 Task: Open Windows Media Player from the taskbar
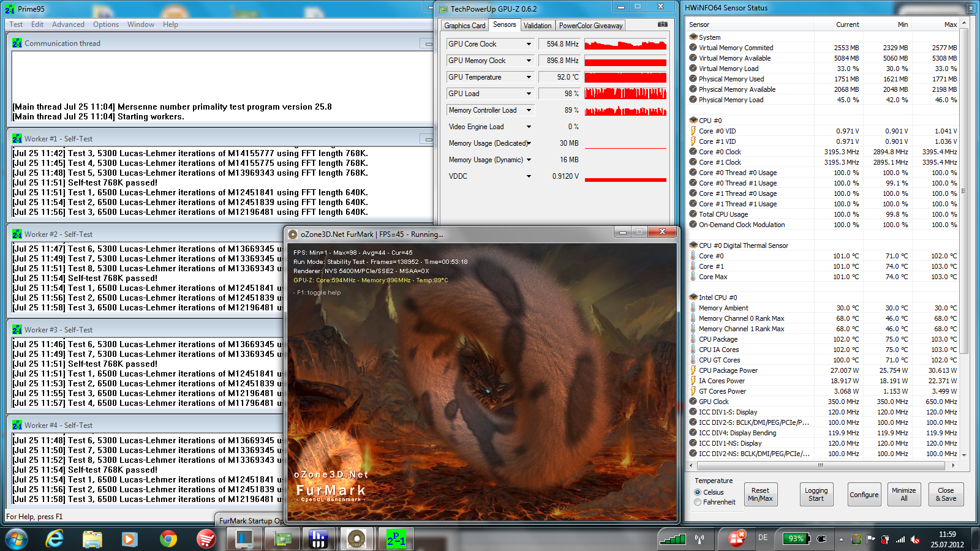(x=129, y=539)
